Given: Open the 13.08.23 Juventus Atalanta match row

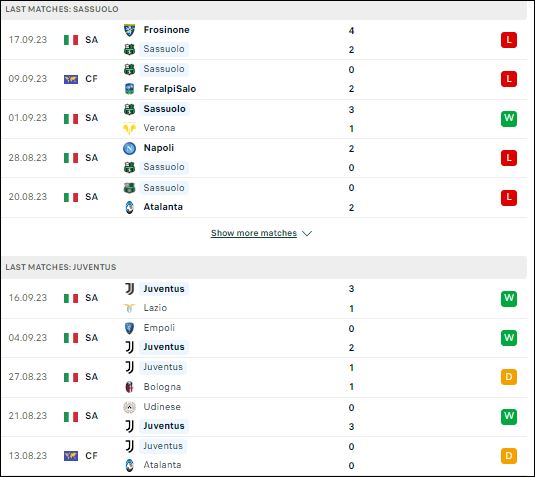Looking at the screenshot, I should tap(264, 456).
